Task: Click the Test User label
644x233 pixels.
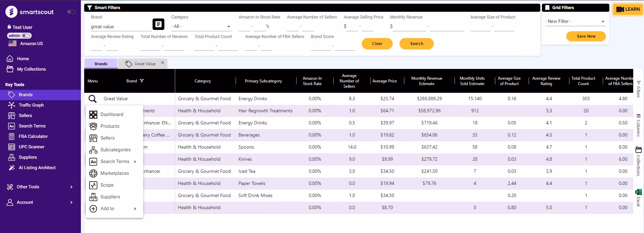Action: (23, 28)
